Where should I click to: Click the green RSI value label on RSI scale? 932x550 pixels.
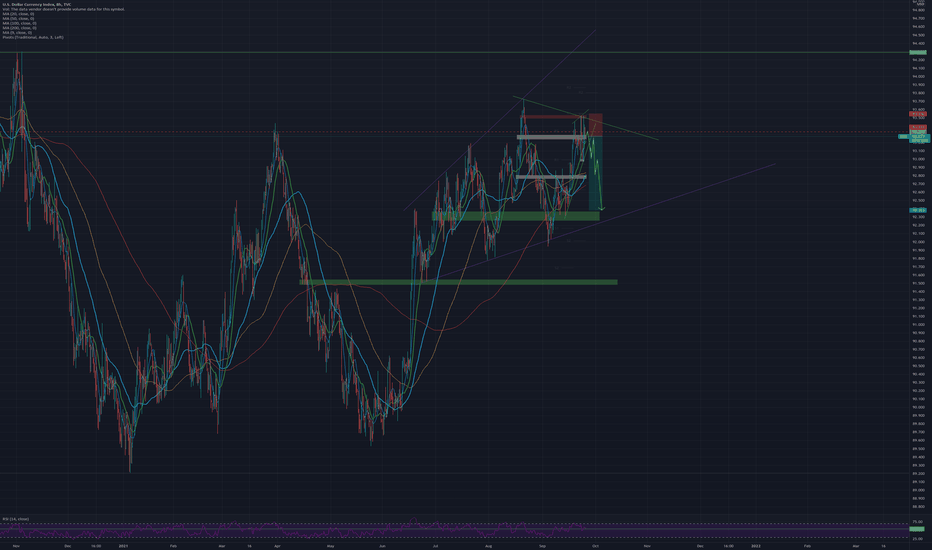(918, 529)
